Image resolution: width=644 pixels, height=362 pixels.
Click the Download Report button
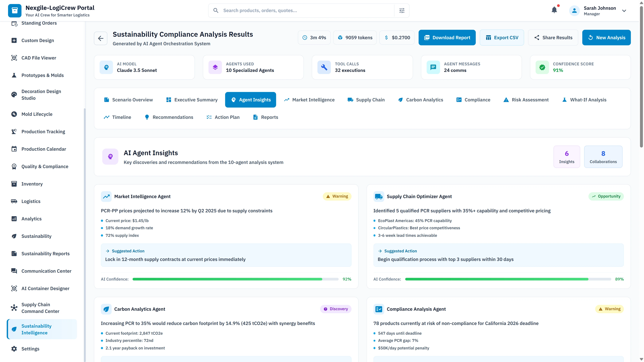click(x=447, y=38)
